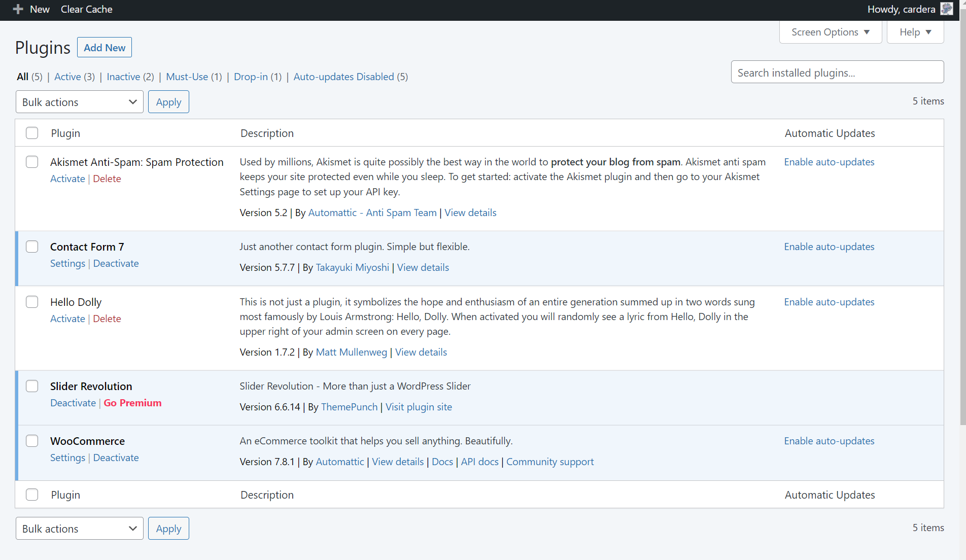Click the top Apply button
This screenshot has width=966, height=560.
168,102
